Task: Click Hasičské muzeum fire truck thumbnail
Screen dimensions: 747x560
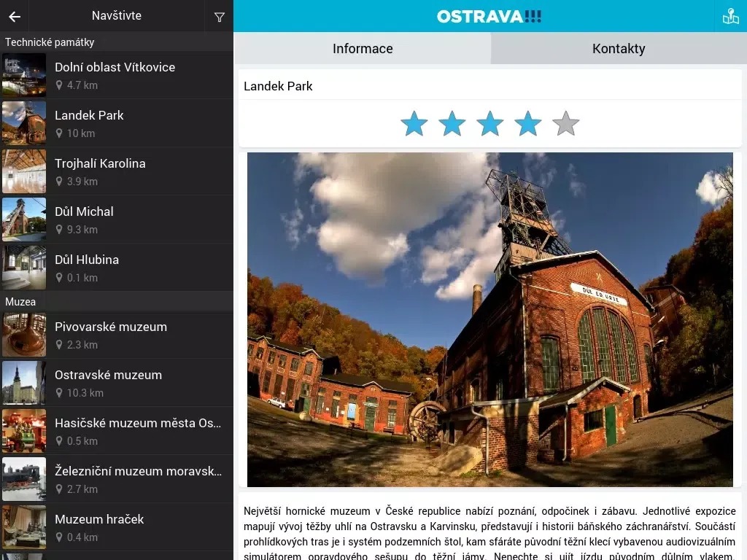Action: pos(24,431)
